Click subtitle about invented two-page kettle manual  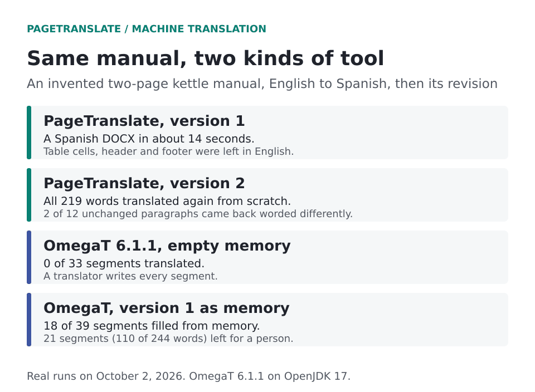coord(262,84)
